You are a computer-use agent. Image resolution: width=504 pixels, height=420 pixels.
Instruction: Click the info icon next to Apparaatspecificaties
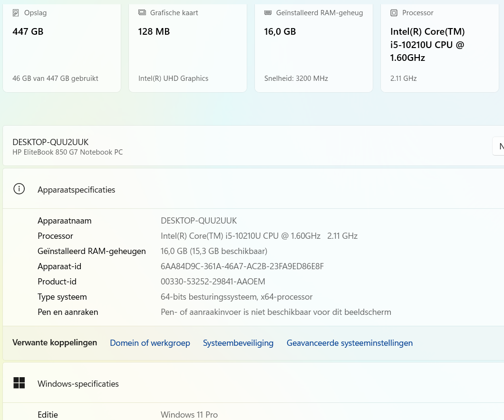click(x=19, y=189)
